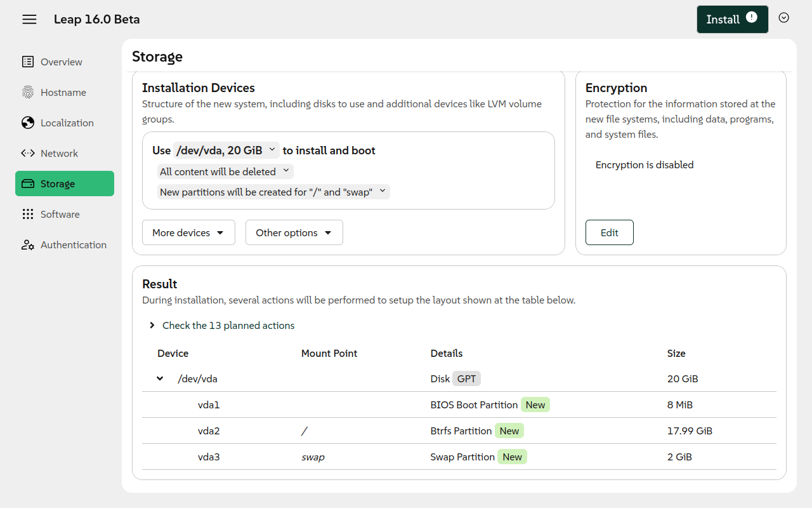This screenshot has height=508, width=812.
Task: Collapse the /dev/vda tree row
Action: tap(160, 378)
